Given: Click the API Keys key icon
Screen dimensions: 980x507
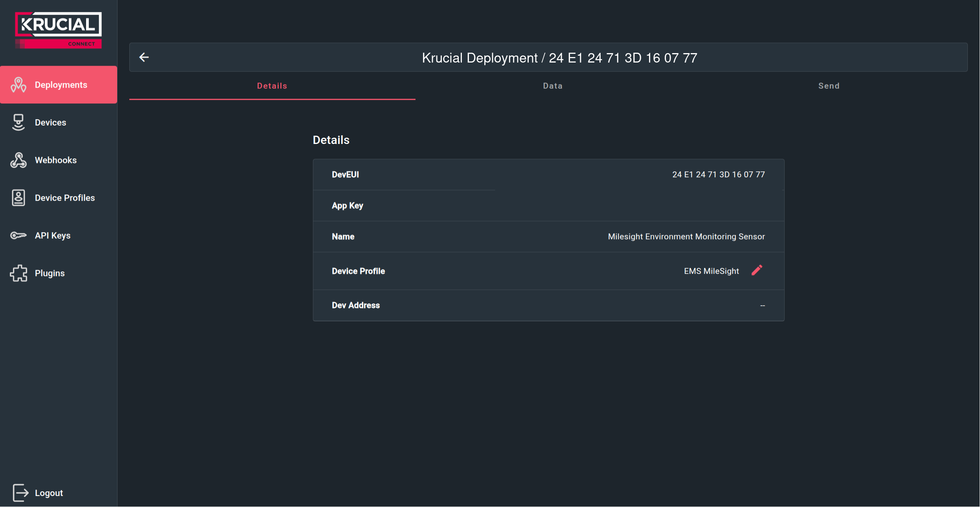Looking at the screenshot, I should (x=18, y=236).
